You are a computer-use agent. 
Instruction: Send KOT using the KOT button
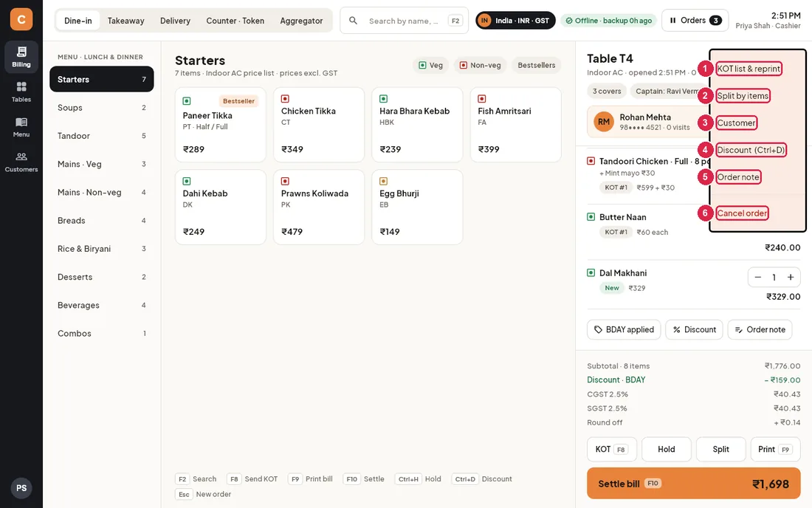pyautogui.click(x=612, y=449)
